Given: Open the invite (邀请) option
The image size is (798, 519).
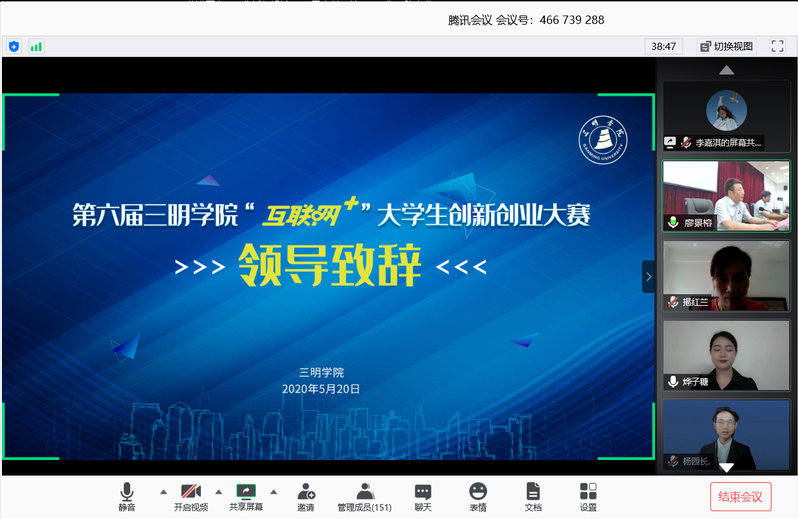Looking at the screenshot, I should pyautogui.click(x=305, y=496).
